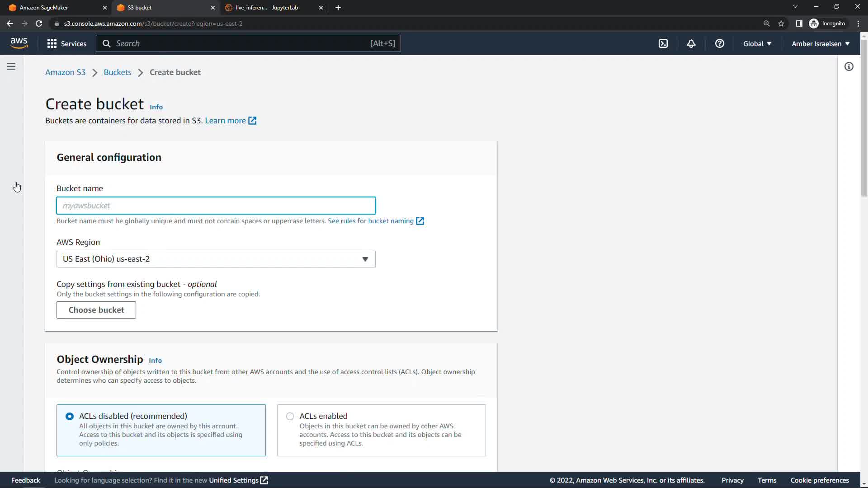Click the page vertical scrollbar
This screenshot has width=868, height=488.
tap(863, 117)
